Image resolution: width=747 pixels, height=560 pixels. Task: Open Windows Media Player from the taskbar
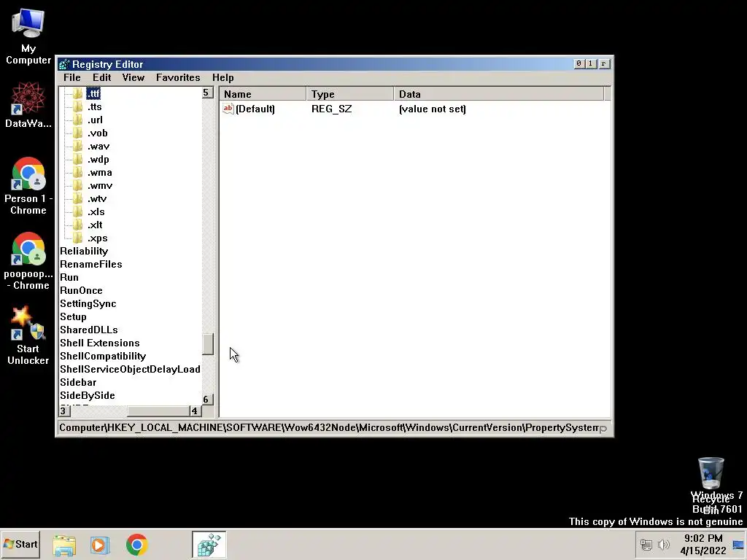(100, 545)
